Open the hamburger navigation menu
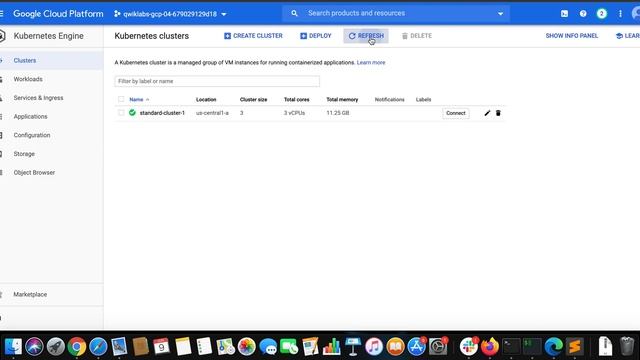 2,14
